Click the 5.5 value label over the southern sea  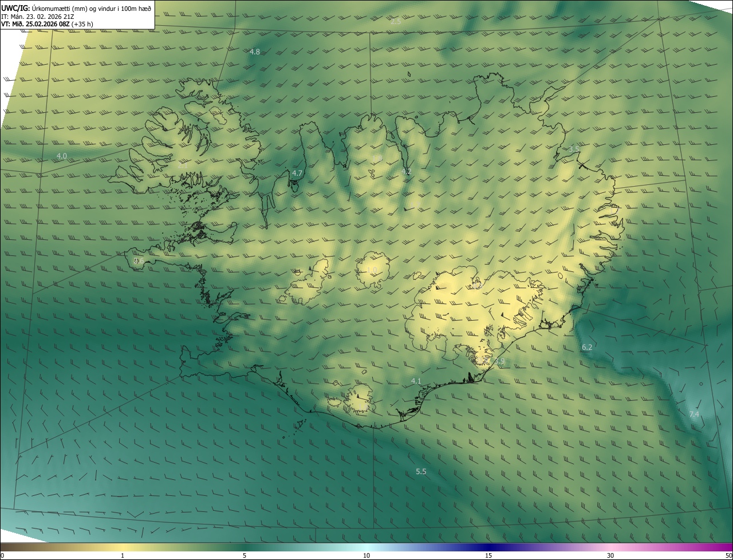pyautogui.click(x=421, y=472)
